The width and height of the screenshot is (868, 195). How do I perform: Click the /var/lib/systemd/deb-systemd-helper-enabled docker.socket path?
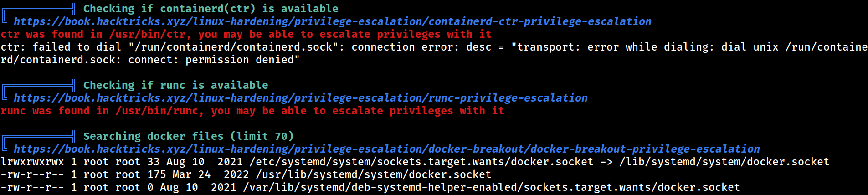492,187
